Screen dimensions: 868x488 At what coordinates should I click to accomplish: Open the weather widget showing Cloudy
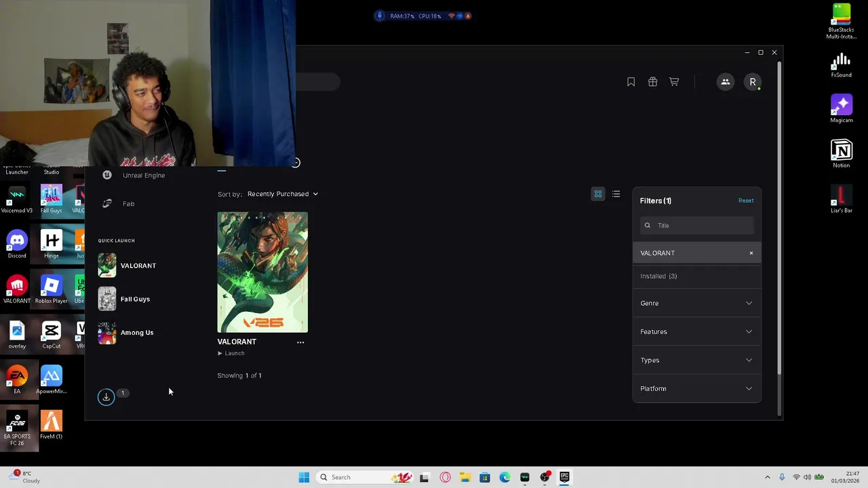(x=24, y=477)
